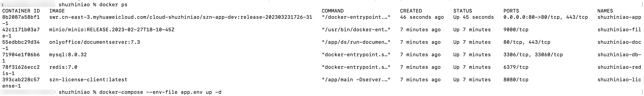Click the mysql:8.0.32 image name
644x96 pixels.
pos(68,55)
